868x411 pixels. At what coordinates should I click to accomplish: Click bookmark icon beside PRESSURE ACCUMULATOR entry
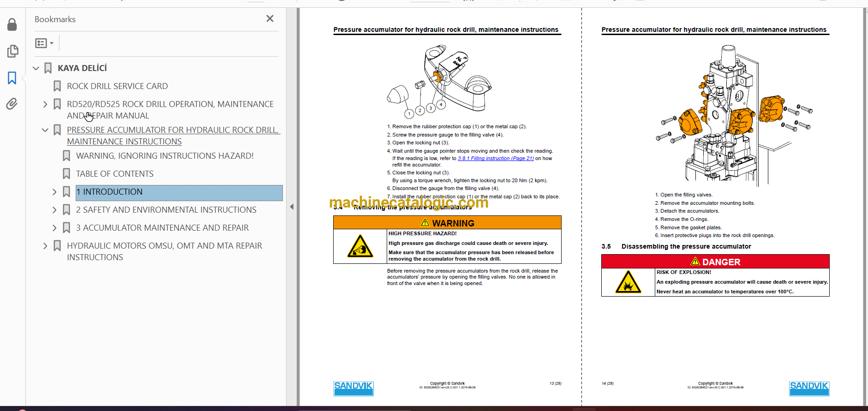pos(57,130)
